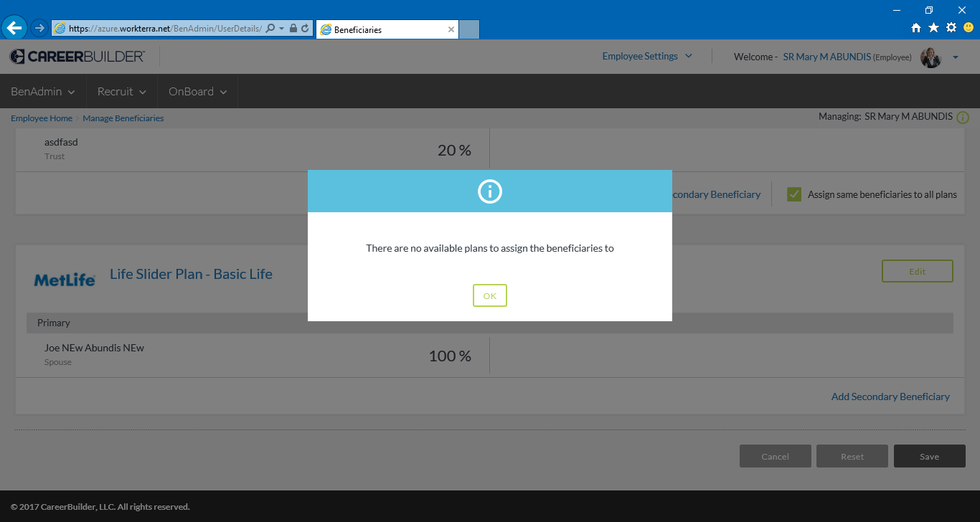Click Add Secondary Beneficiary link for MetLife

tap(890, 397)
